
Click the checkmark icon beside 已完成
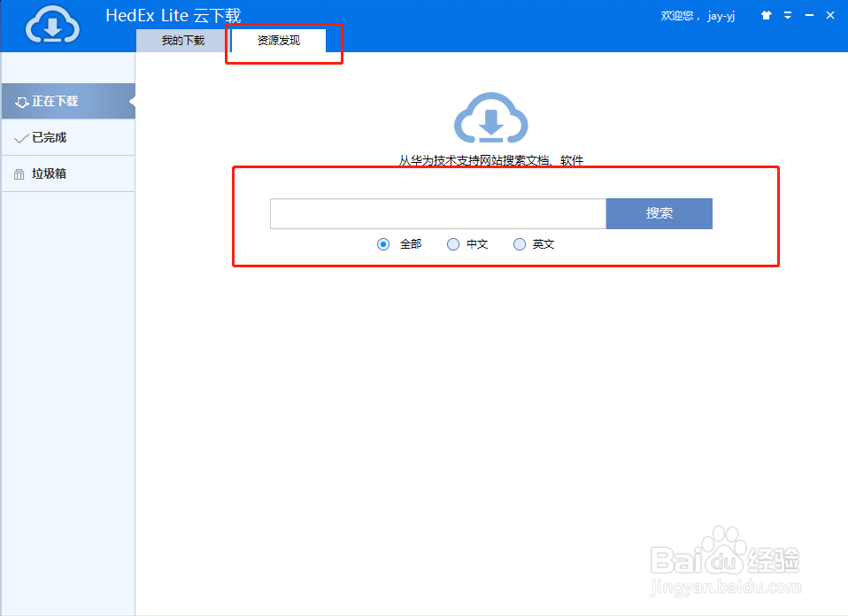click(x=21, y=138)
